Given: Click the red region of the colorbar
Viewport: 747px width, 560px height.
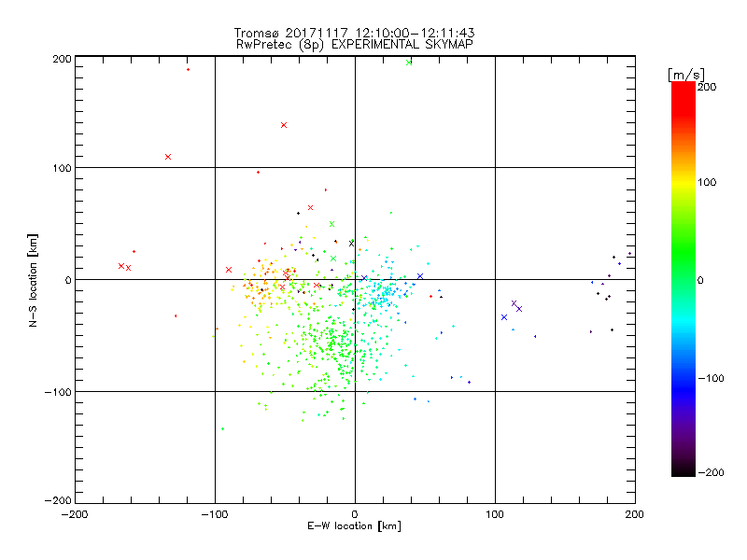Looking at the screenshot, I should pos(684,98).
